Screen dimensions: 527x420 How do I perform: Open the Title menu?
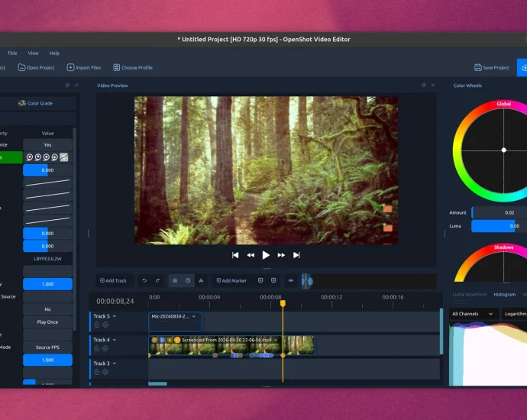click(x=12, y=53)
